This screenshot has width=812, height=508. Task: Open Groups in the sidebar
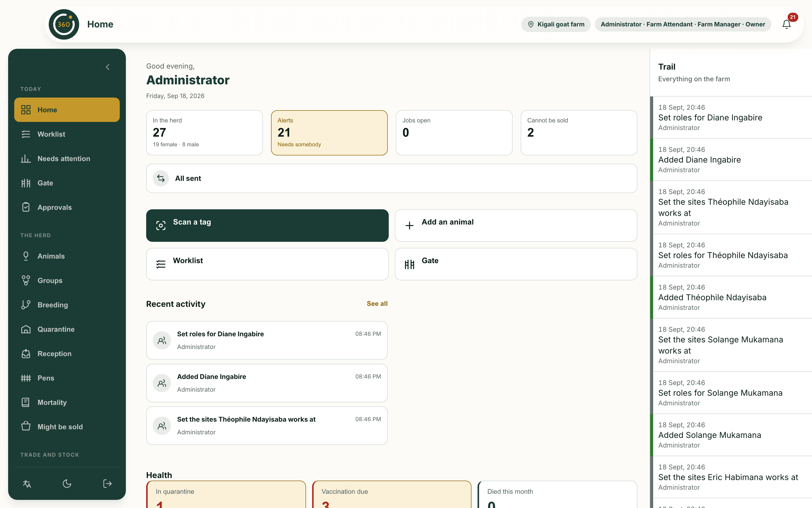tap(67, 280)
